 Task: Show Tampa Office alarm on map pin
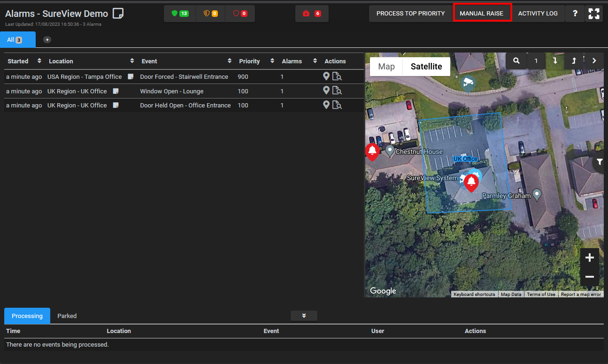click(326, 76)
